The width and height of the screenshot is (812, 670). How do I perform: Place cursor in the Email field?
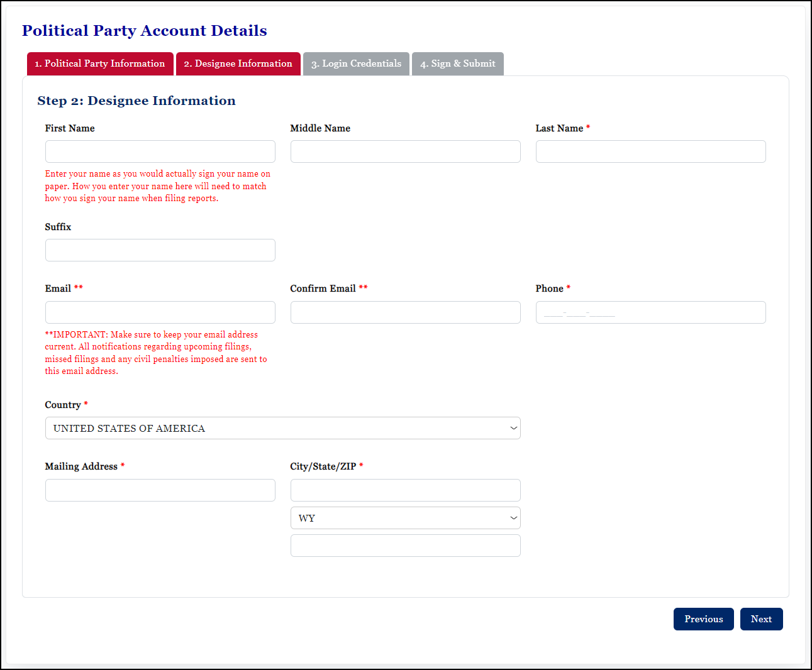click(x=160, y=312)
